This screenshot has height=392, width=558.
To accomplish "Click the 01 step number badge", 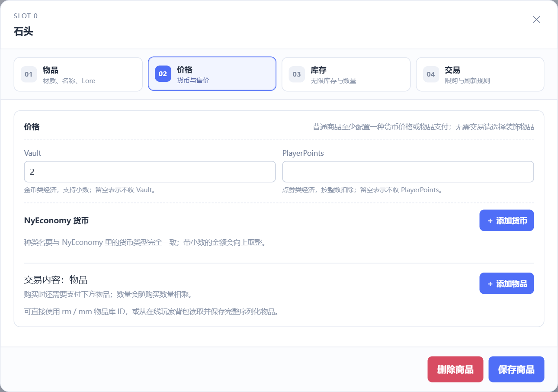I will pyautogui.click(x=29, y=74).
